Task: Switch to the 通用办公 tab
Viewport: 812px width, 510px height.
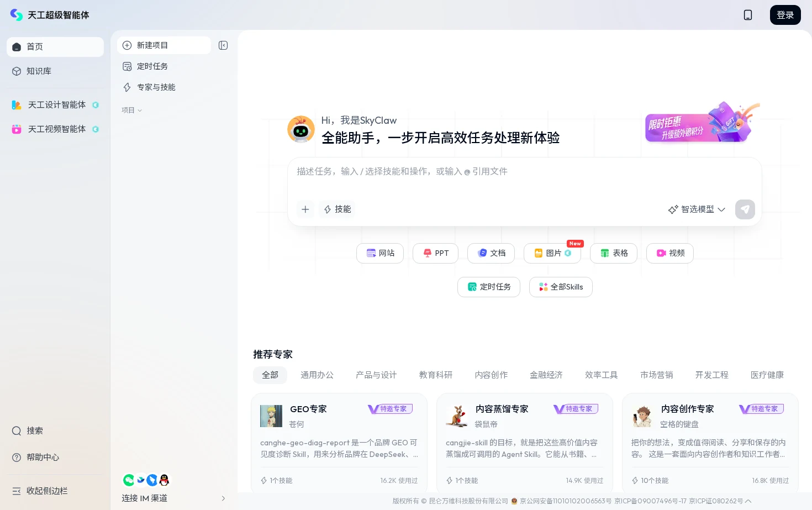Action: pos(317,375)
